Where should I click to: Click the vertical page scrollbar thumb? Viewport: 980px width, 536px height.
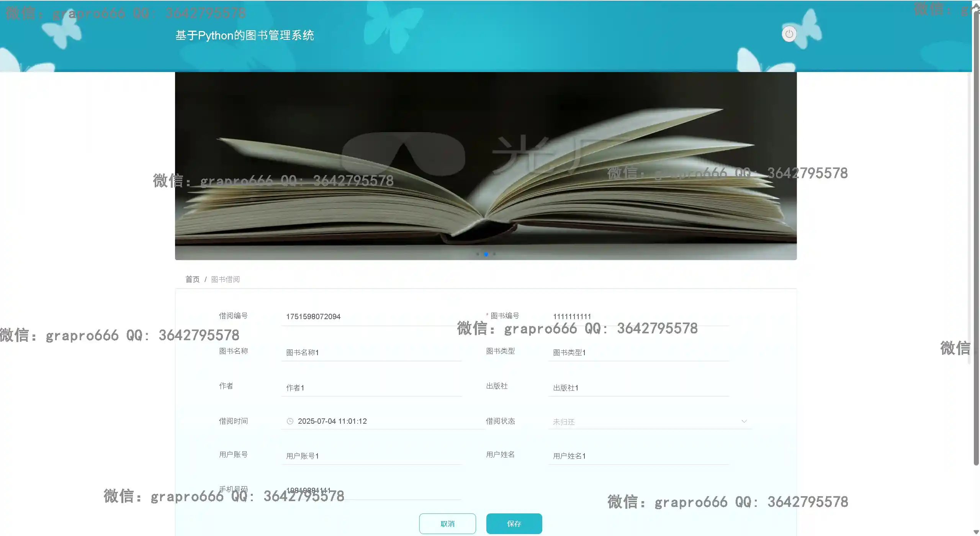[976, 238]
